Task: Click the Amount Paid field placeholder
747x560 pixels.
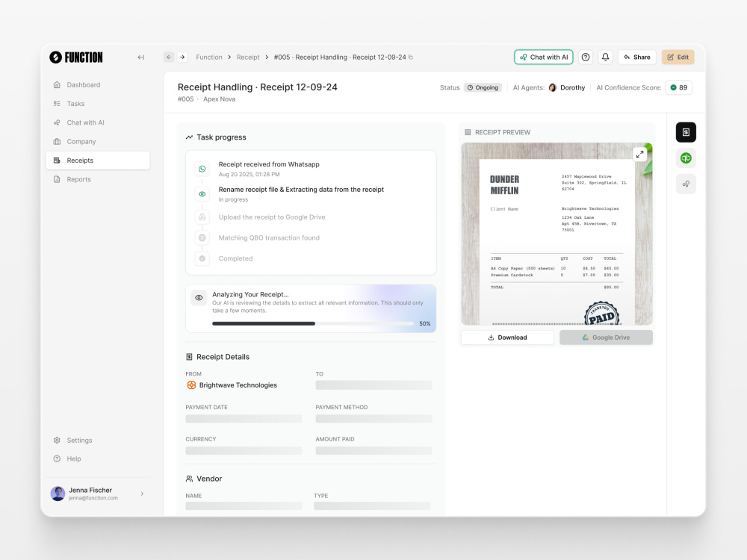Action: [374, 450]
